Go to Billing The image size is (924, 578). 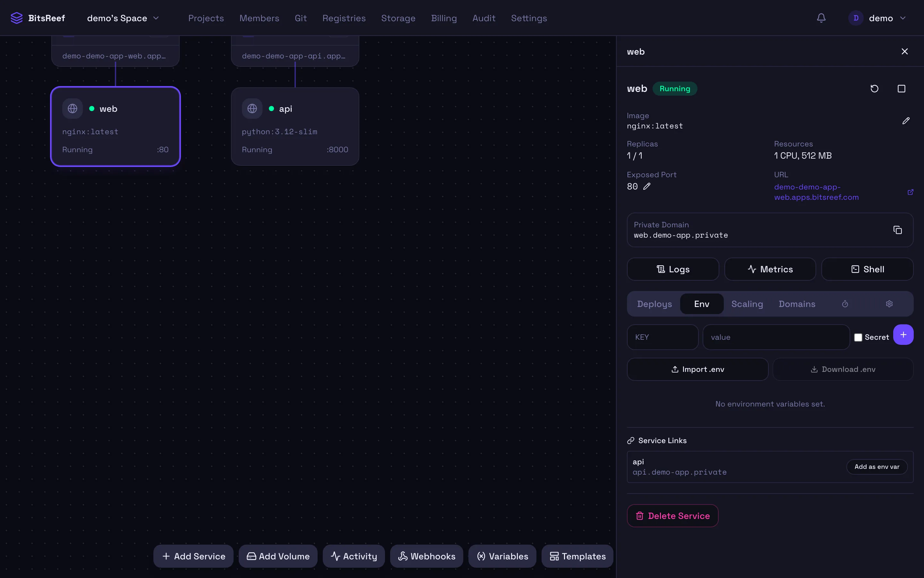point(444,18)
